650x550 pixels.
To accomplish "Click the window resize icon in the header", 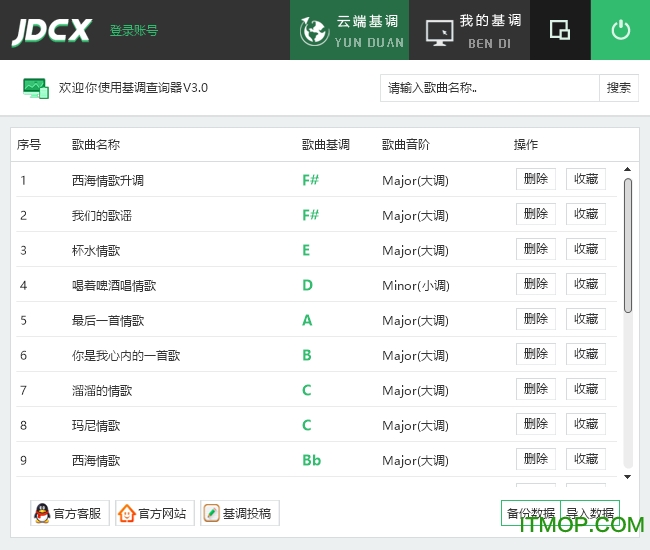I will coord(560,30).
